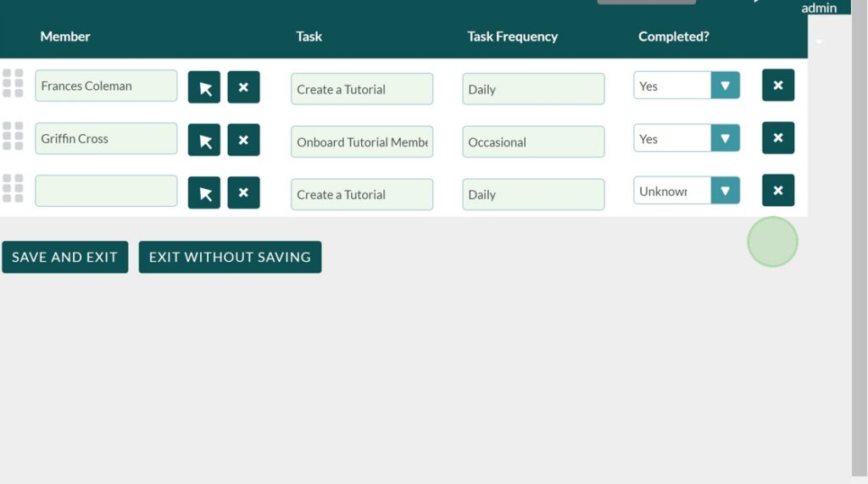Expand the Unknown completed dropdown

click(725, 192)
